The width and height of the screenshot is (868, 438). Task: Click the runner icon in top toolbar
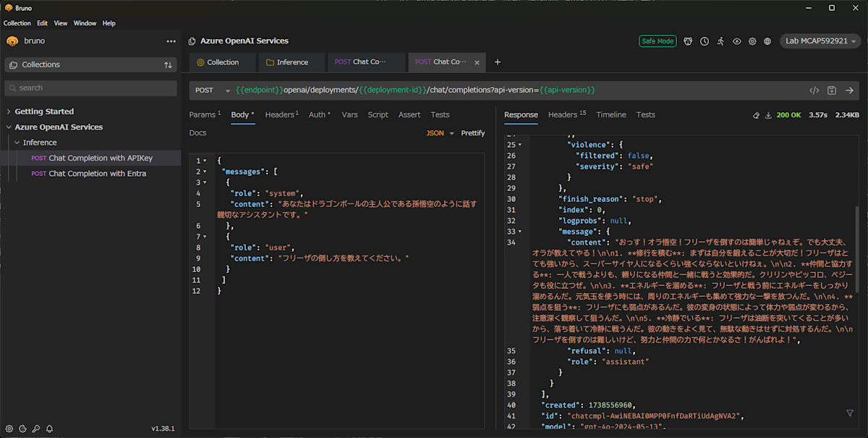pos(720,41)
